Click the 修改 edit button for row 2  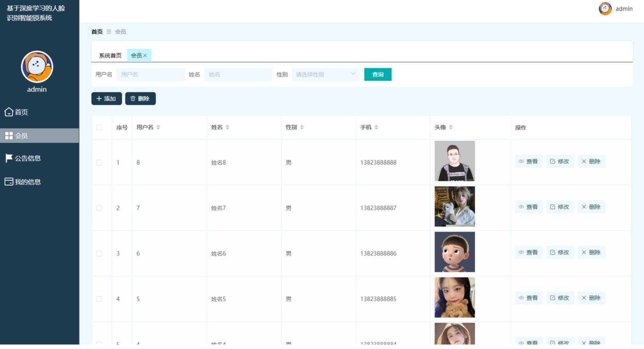(559, 207)
